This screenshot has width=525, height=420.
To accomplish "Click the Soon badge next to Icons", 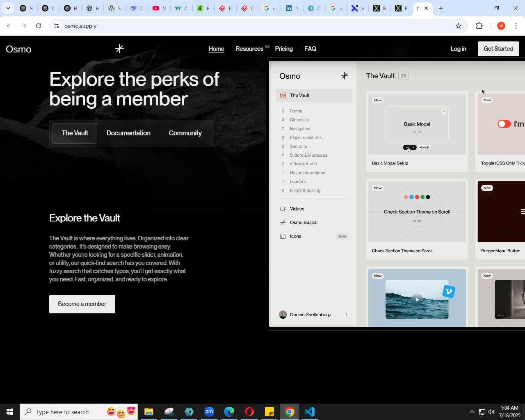I will 342,236.
